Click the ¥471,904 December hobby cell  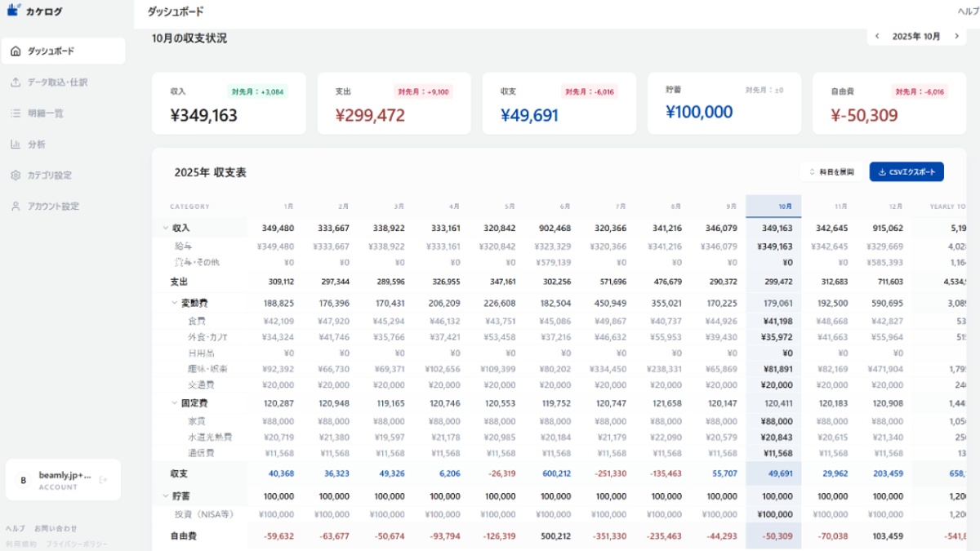[x=885, y=369]
